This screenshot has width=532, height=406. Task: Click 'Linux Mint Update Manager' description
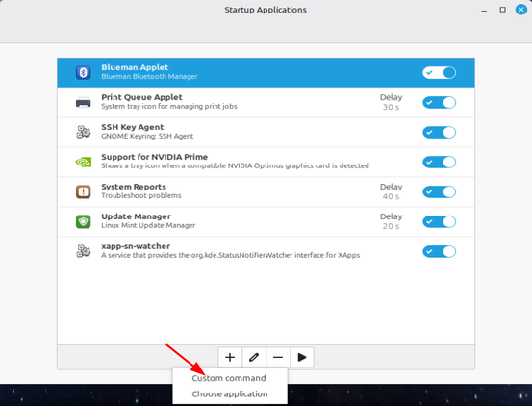148,225
